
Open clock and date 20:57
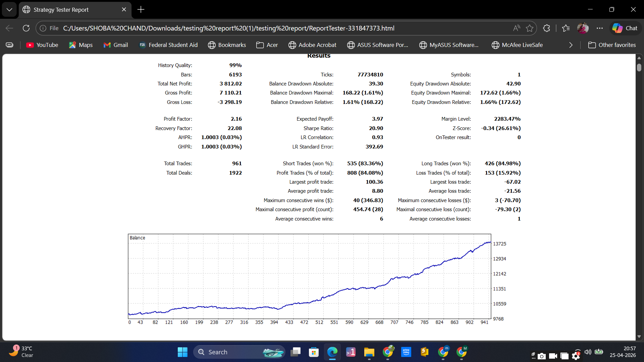(623, 352)
